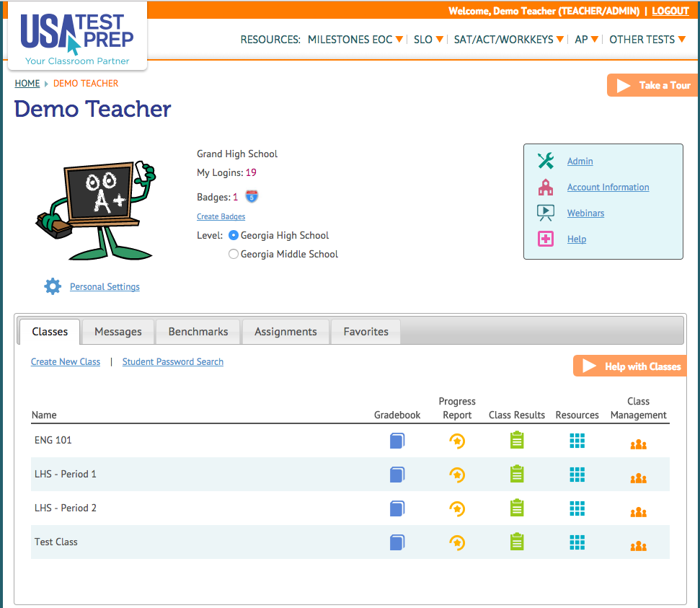
Task: Click the earned badge shield icon
Action: pyautogui.click(x=252, y=197)
